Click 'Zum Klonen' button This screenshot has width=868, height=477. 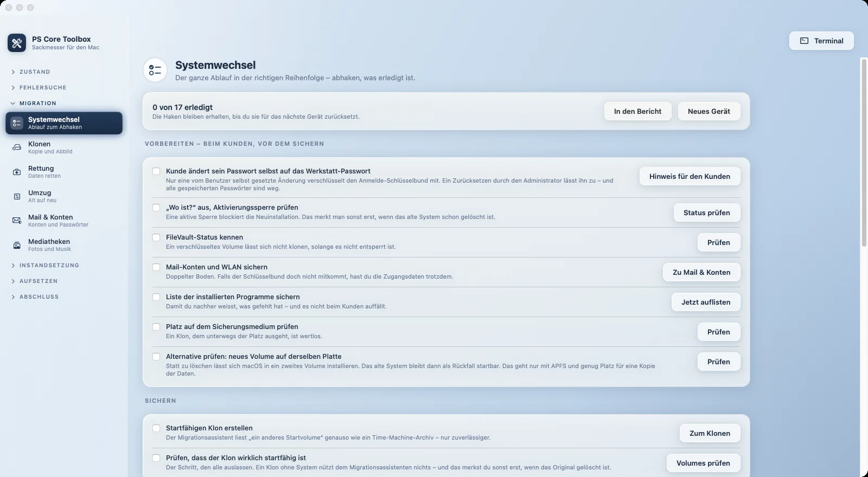click(x=710, y=433)
